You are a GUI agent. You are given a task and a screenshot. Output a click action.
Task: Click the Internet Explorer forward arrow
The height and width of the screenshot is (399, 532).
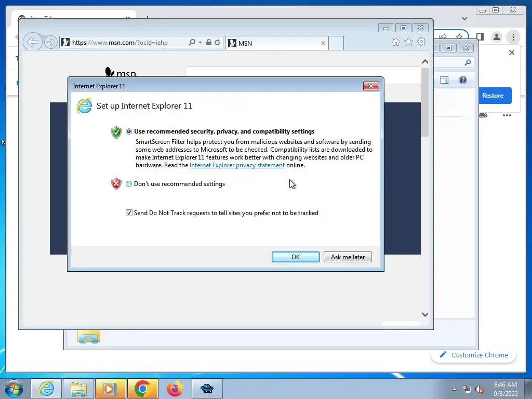(x=50, y=43)
